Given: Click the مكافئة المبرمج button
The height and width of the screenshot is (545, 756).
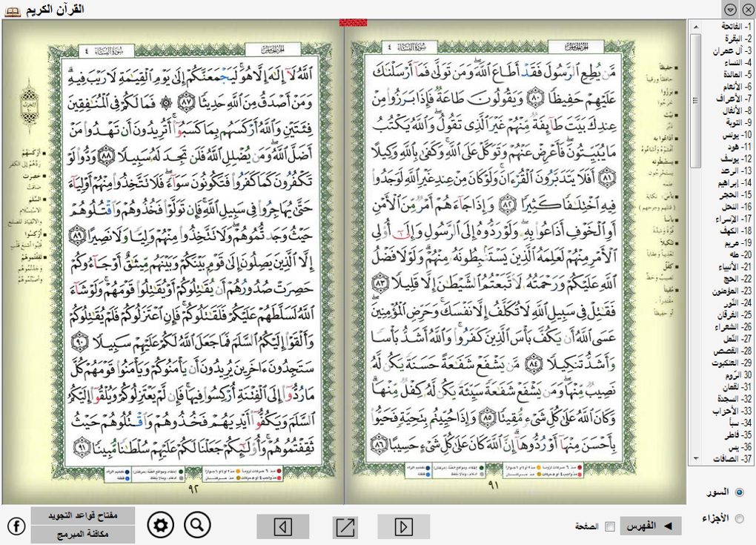Looking at the screenshot, I should [83, 535].
